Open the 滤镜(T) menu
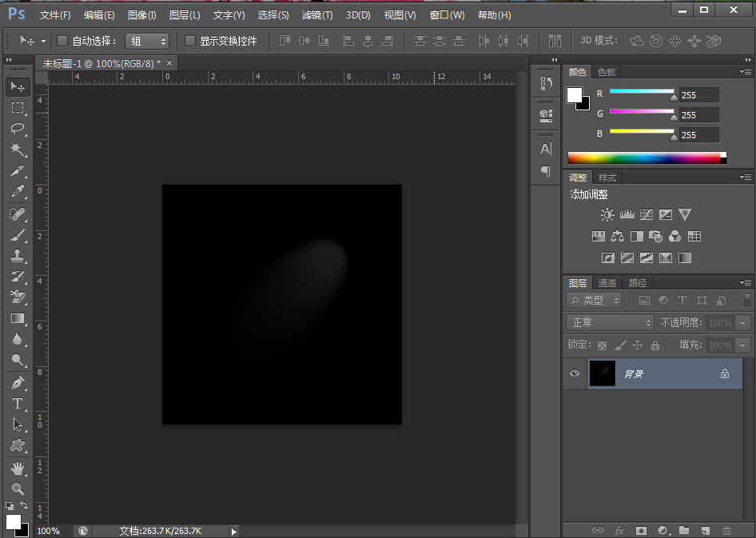Image resolution: width=756 pixels, height=538 pixels. [x=317, y=15]
